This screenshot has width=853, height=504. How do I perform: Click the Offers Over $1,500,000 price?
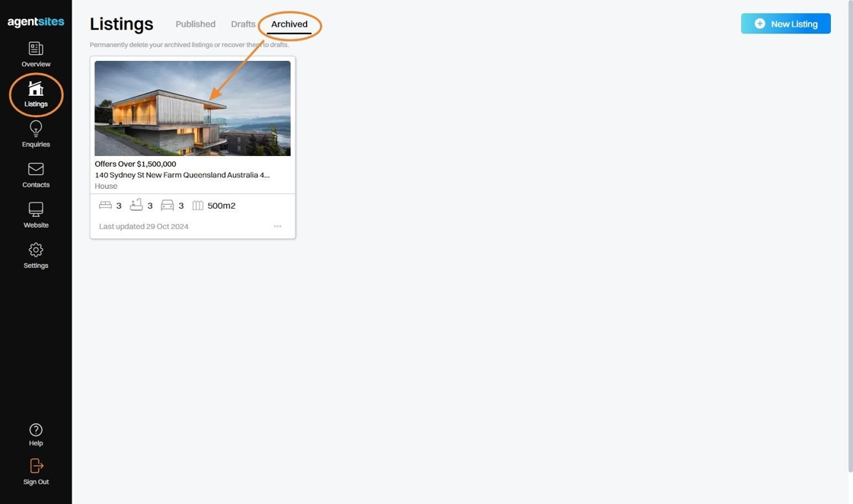(136, 164)
